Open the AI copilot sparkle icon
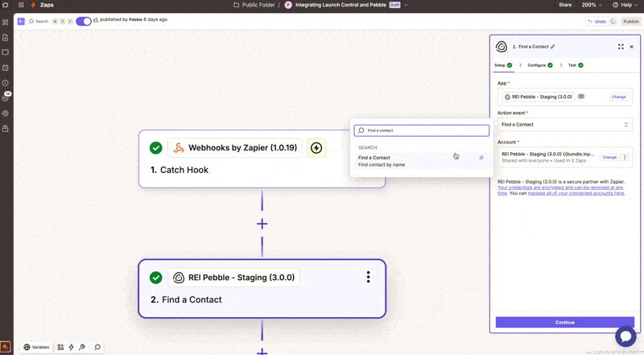The height and width of the screenshot is (355, 644). click(6, 347)
